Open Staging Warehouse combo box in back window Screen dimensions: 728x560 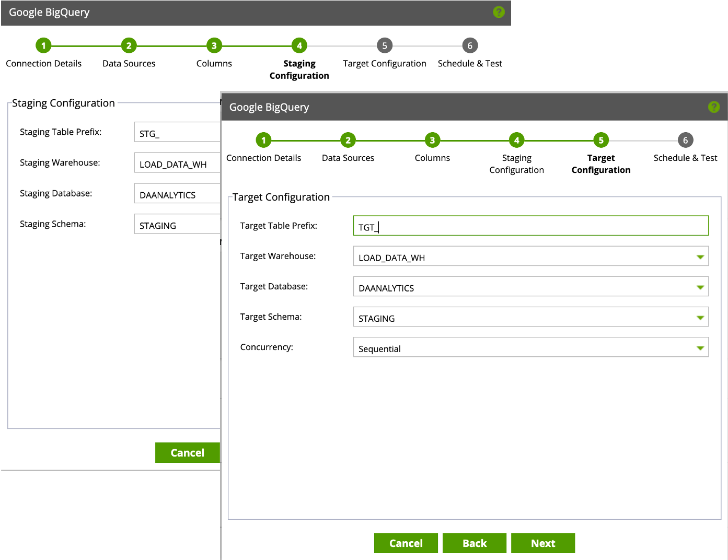pyautogui.click(x=177, y=162)
